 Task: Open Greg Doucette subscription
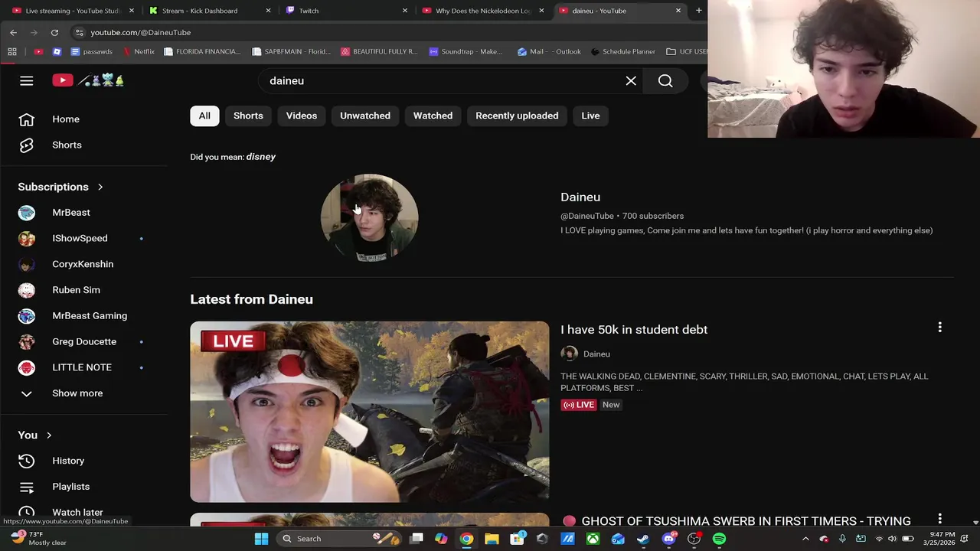coord(83,341)
